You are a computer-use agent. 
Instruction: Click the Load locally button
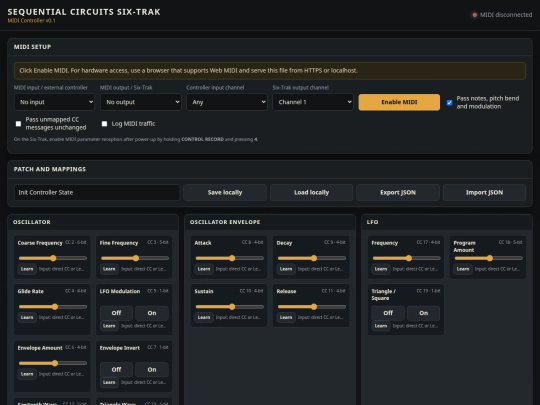point(311,193)
